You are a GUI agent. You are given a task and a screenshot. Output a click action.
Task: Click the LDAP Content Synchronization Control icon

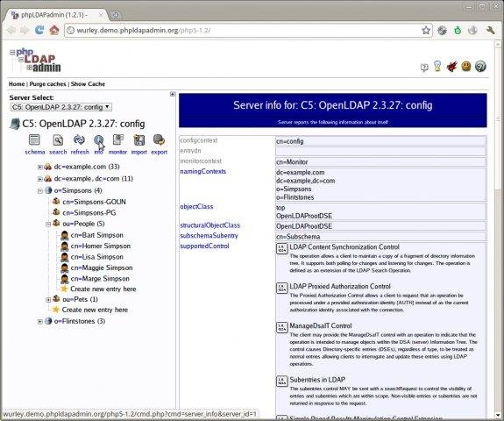coord(281,248)
